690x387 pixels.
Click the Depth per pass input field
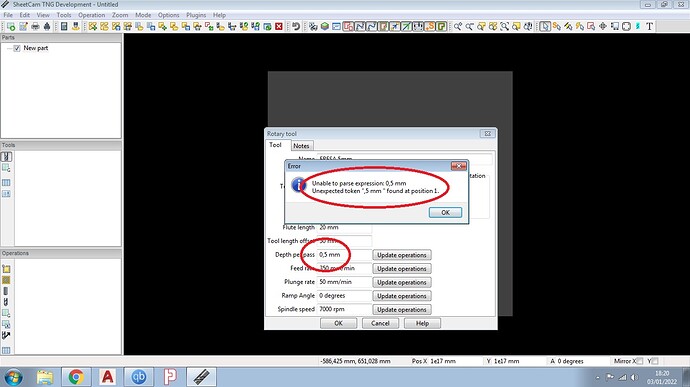tap(344, 254)
